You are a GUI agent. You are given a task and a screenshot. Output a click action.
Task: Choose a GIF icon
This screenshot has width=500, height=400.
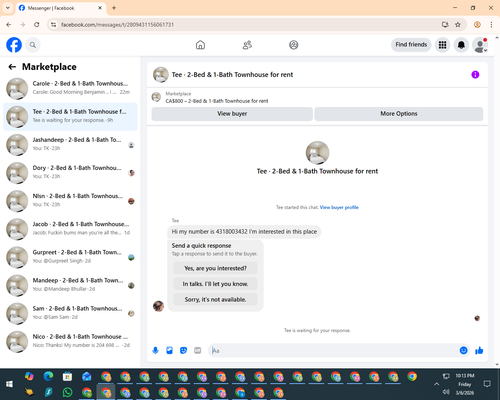(197, 350)
